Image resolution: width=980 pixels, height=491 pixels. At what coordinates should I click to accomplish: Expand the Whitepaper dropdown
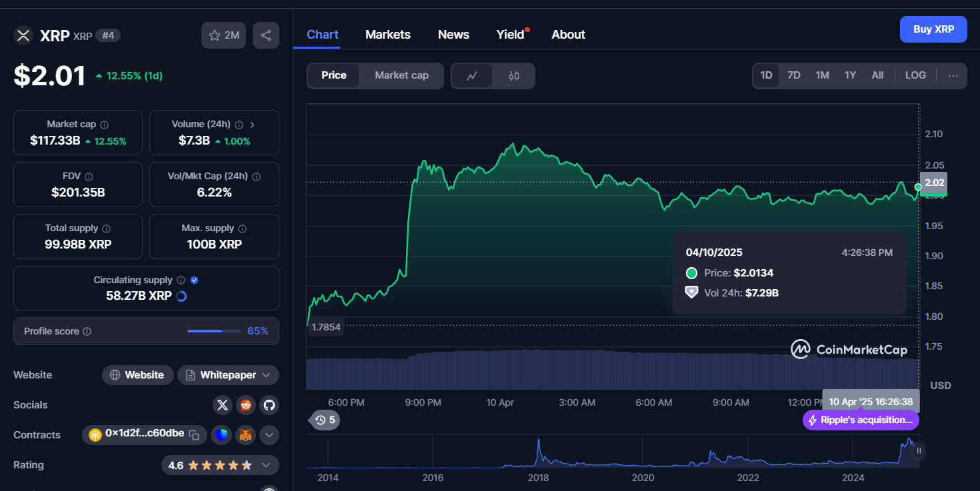[x=228, y=375]
